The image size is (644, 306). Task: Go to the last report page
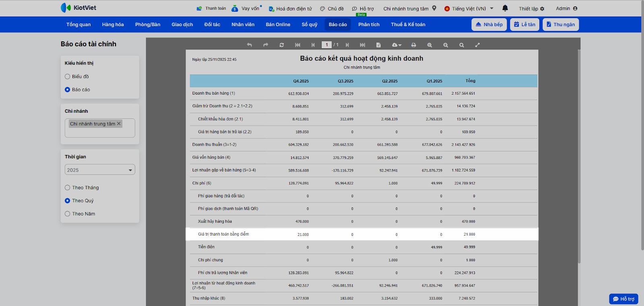pos(363,45)
